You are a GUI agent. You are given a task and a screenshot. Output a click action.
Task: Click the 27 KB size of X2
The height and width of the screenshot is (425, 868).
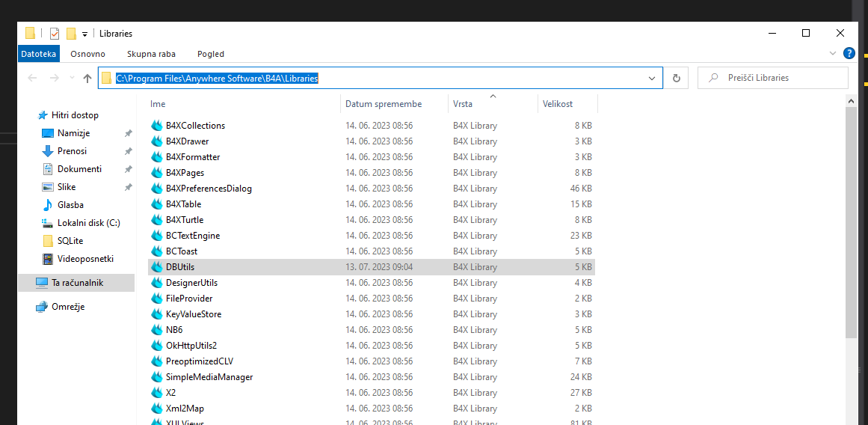tap(581, 392)
